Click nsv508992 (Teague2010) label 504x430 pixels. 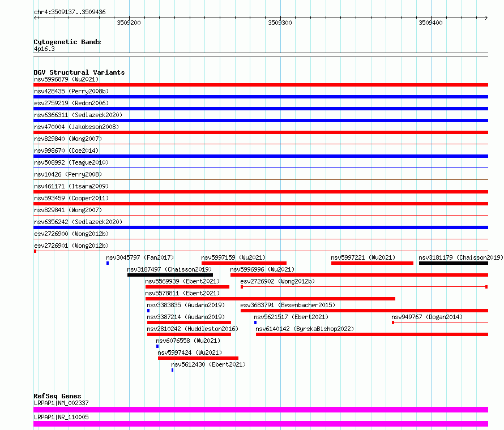(x=71, y=162)
